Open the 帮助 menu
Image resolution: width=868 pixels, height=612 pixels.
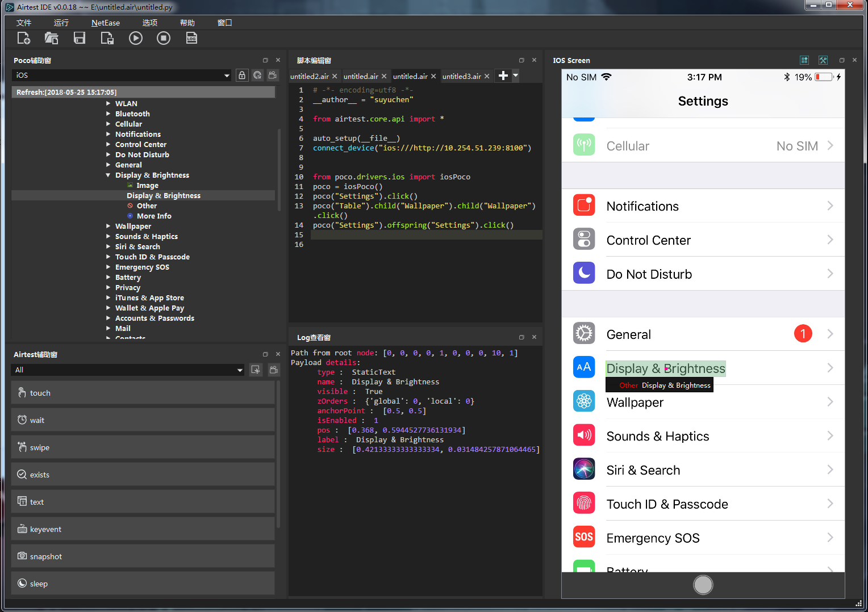click(187, 23)
